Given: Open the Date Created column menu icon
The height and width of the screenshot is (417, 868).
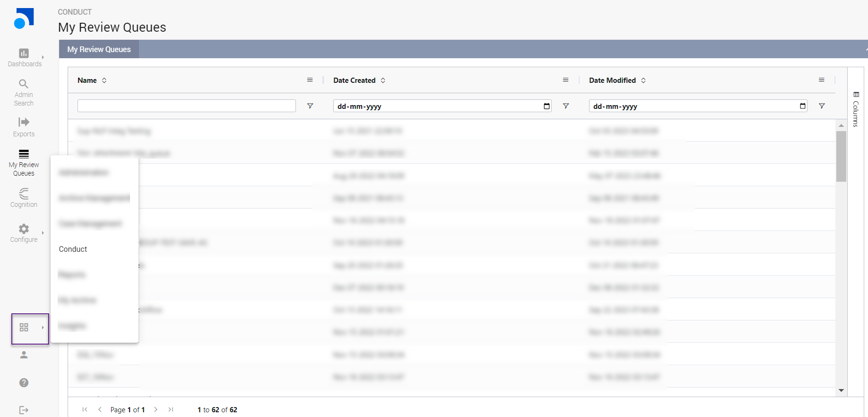Looking at the screenshot, I should (x=565, y=80).
